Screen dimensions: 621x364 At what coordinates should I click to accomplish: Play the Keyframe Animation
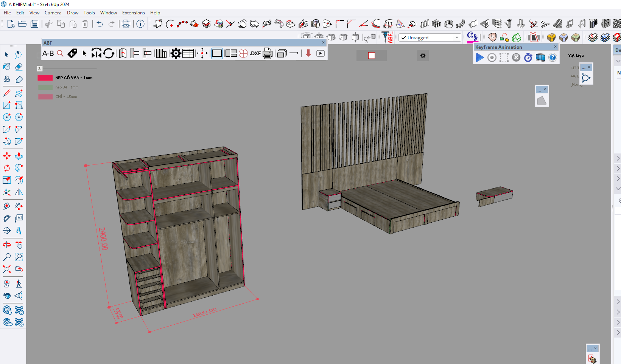(479, 57)
